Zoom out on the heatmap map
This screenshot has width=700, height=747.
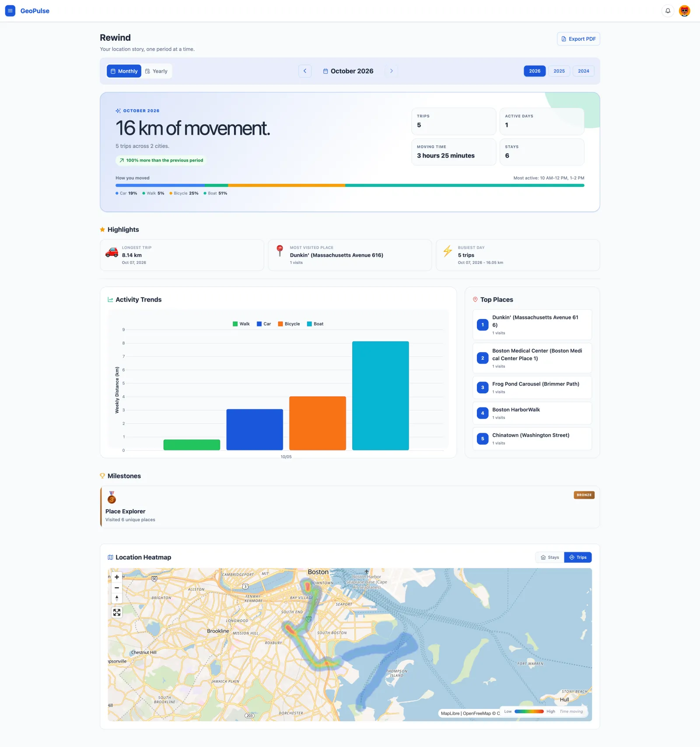pyautogui.click(x=117, y=588)
